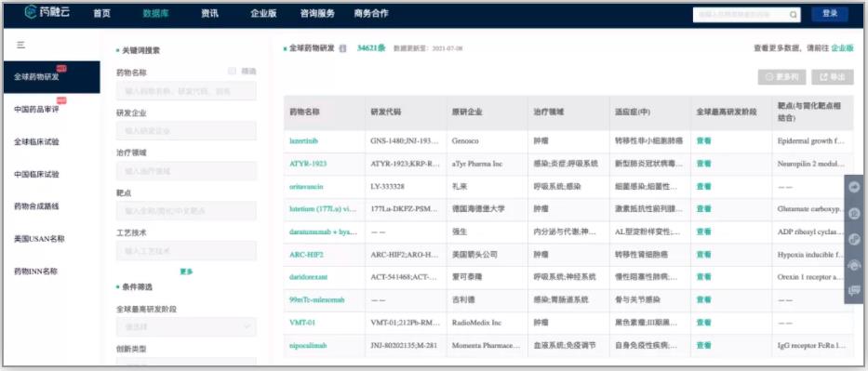The height and width of the screenshot is (371, 868).
Task: Click the 34621条 result count
Action: [x=371, y=48]
